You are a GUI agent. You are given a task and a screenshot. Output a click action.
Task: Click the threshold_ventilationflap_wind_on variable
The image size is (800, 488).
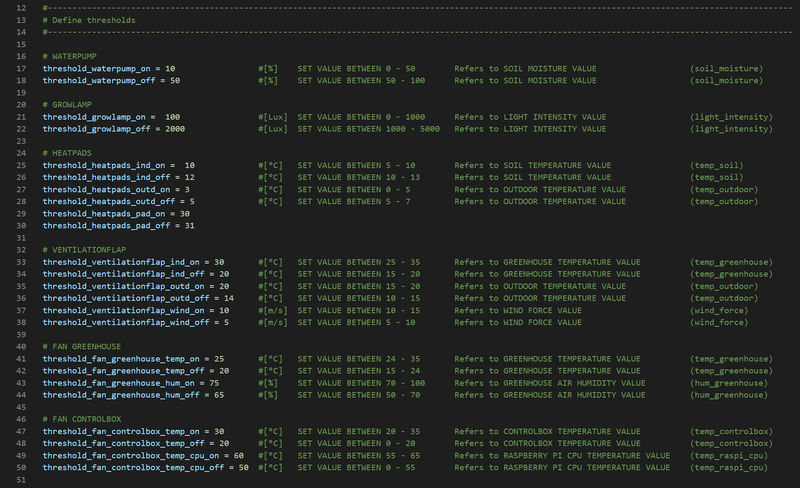[x=123, y=310]
